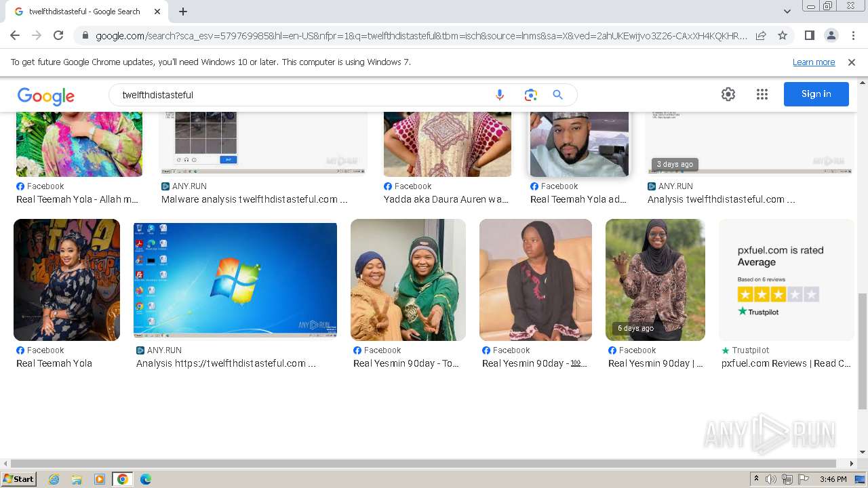Bookmark this page with the star icon

[x=783, y=35]
